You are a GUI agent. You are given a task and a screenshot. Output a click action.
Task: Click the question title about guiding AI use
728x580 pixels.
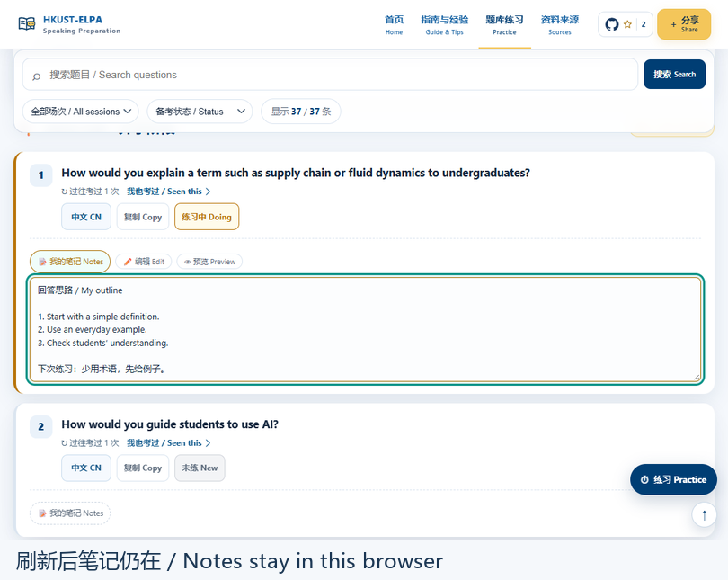click(170, 424)
